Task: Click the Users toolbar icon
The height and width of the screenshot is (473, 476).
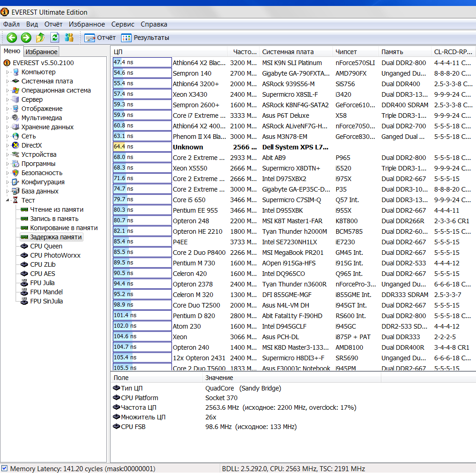Action: [69, 38]
